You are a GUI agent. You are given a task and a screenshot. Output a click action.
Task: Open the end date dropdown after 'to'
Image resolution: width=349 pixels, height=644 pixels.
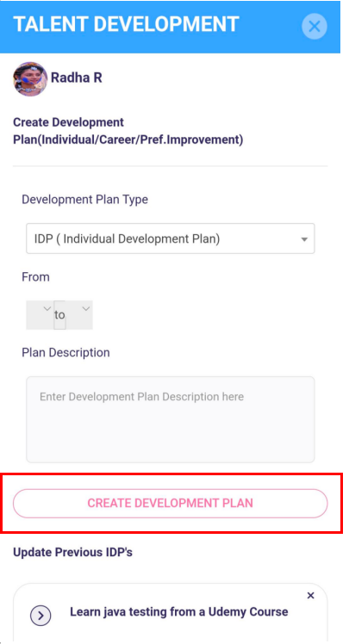[x=79, y=314]
